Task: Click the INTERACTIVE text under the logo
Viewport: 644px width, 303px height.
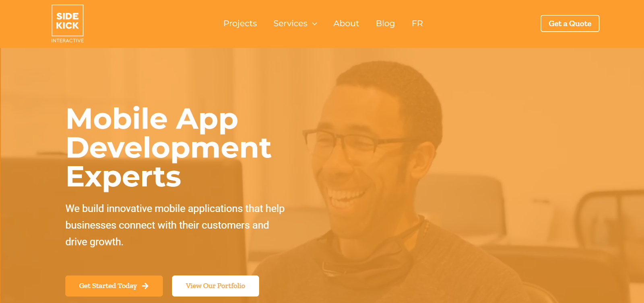Action: (68, 41)
